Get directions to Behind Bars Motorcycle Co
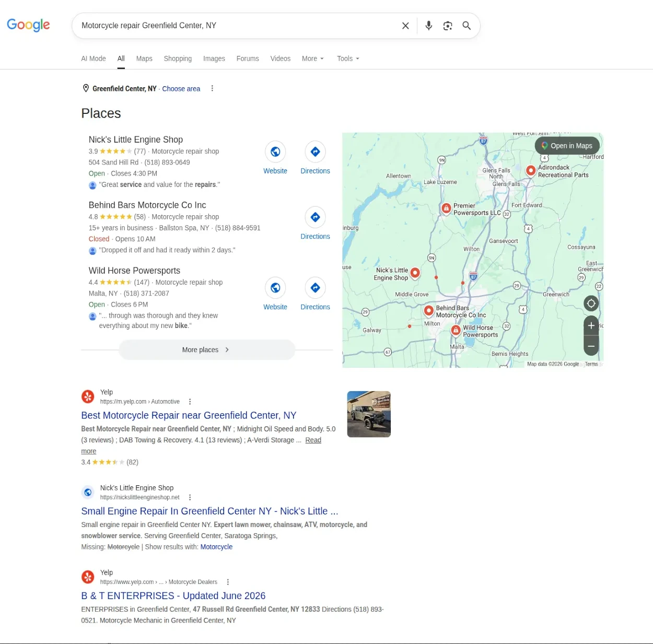Screen dimensions: 653x644 (315, 217)
